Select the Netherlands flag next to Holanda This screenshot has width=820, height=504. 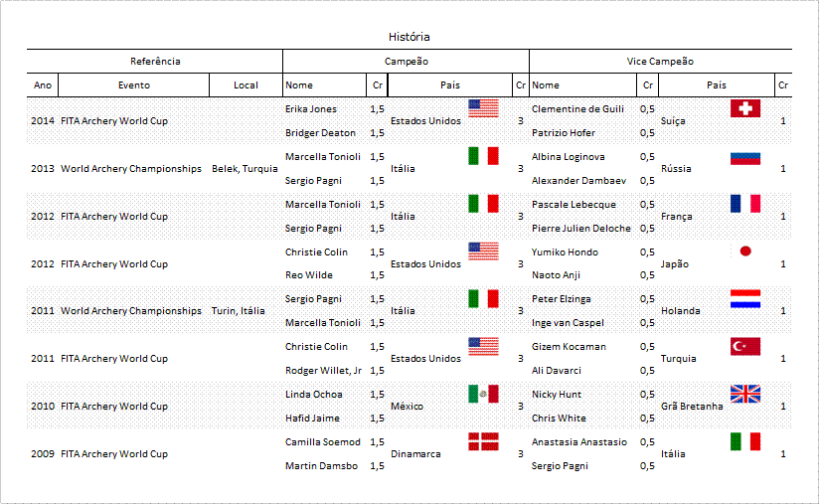point(744,298)
